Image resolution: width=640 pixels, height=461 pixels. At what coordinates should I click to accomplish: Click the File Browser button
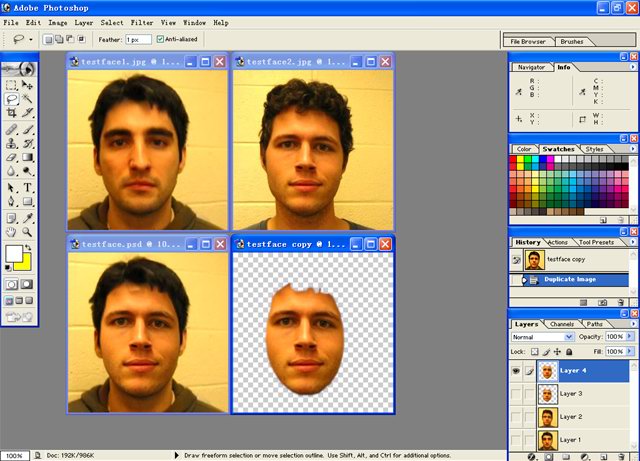click(x=528, y=42)
